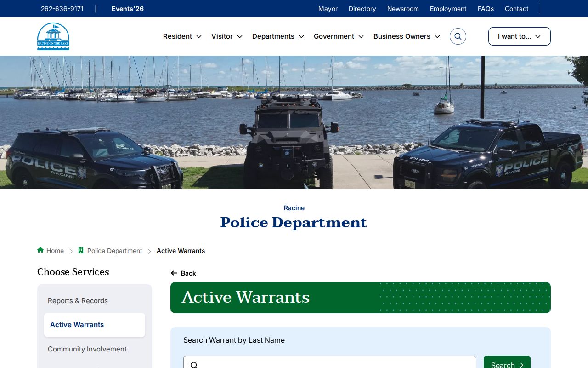
Task: Open the Contact page
Action: tap(517, 9)
